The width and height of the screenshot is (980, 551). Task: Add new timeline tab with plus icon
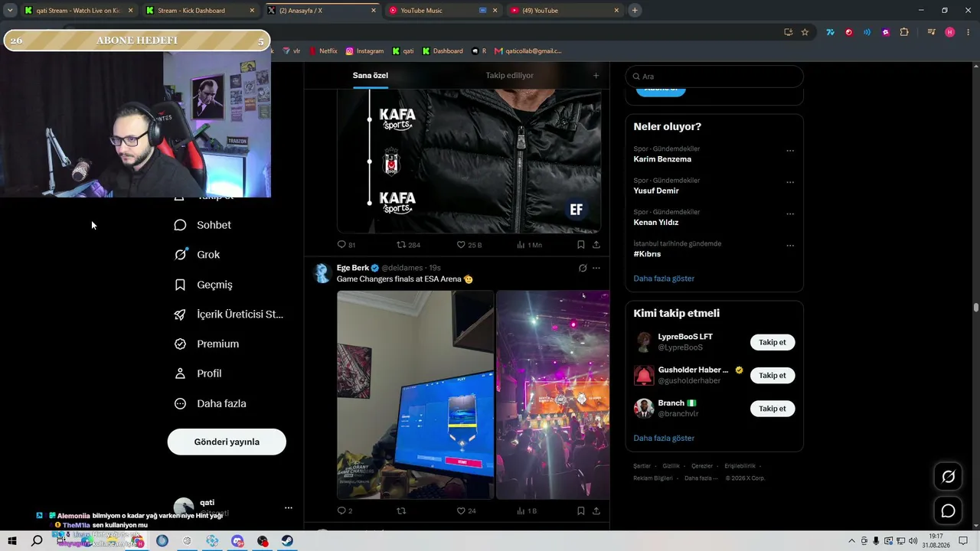point(596,76)
